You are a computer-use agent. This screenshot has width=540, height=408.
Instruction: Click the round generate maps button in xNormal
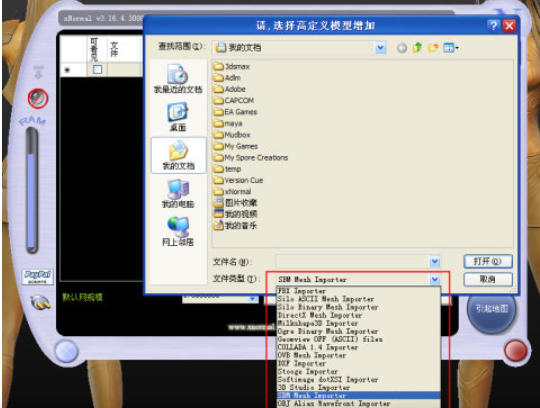click(491, 309)
